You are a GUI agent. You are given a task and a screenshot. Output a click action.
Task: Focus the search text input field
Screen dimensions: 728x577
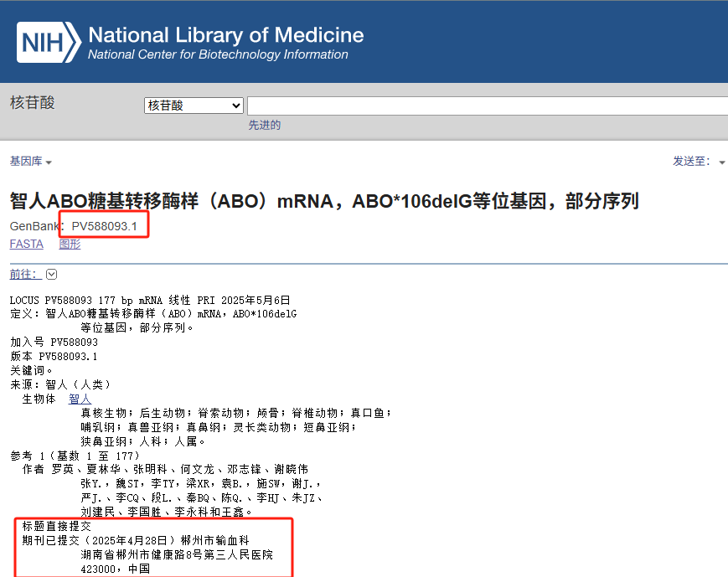coord(486,106)
